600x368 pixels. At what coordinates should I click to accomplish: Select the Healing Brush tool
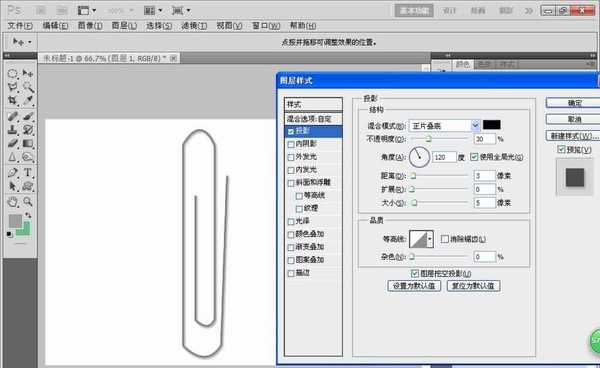[x=13, y=116]
